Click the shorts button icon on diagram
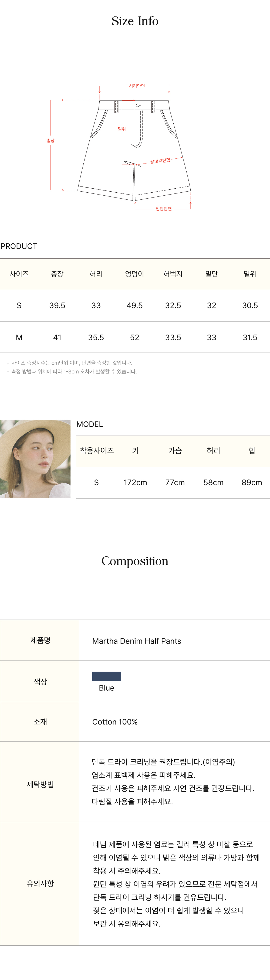 point(138,106)
